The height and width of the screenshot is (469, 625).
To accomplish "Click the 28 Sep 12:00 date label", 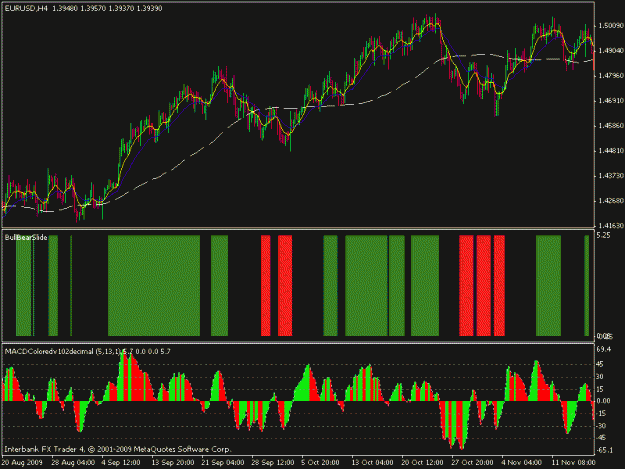I will pos(273,463).
